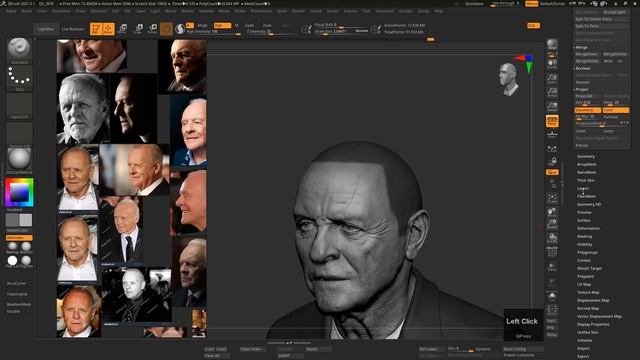Click the AAHalf view icon

[552, 107]
